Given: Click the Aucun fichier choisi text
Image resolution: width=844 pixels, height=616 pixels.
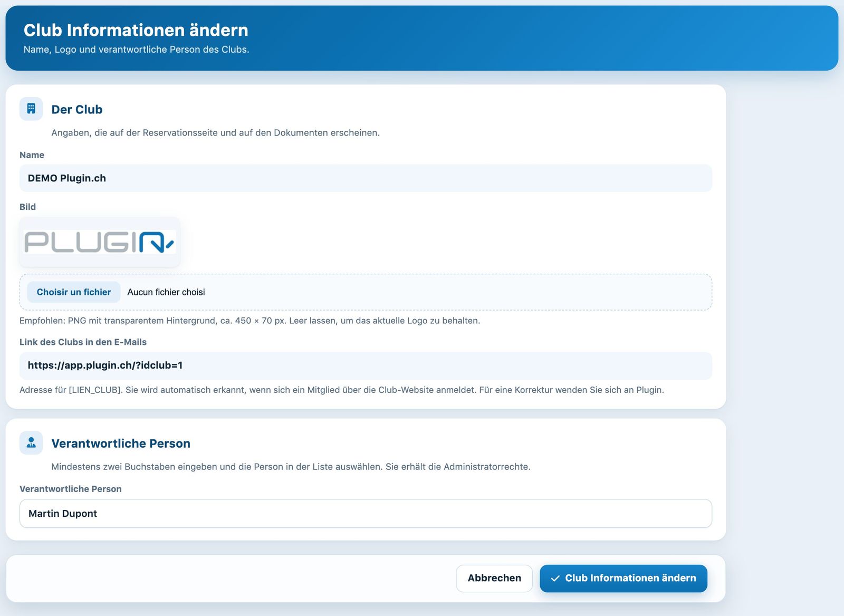Looking at the screenshot, I should click(x=166, y=292).
